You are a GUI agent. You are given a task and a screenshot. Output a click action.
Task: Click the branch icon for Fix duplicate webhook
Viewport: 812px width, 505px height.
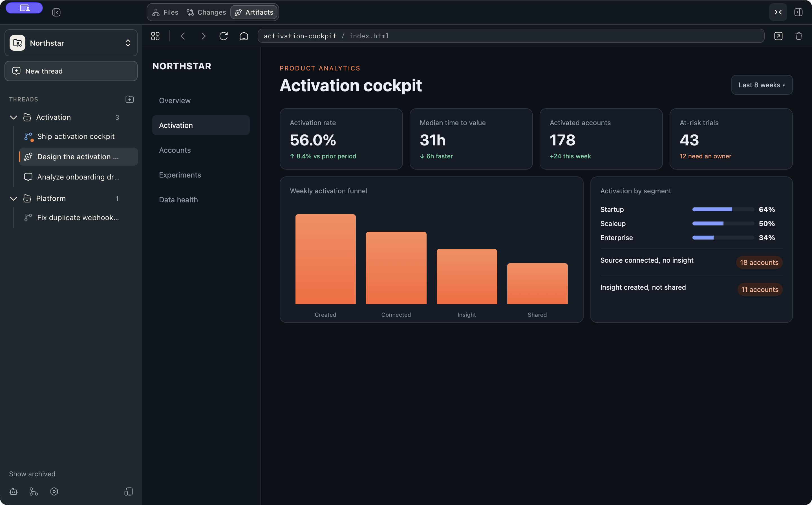tap(28, 218)
